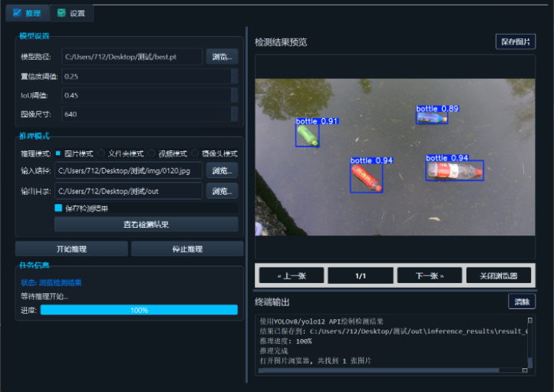Click the 推理完成 terminal line
The image size is (554, 392).
274,351
